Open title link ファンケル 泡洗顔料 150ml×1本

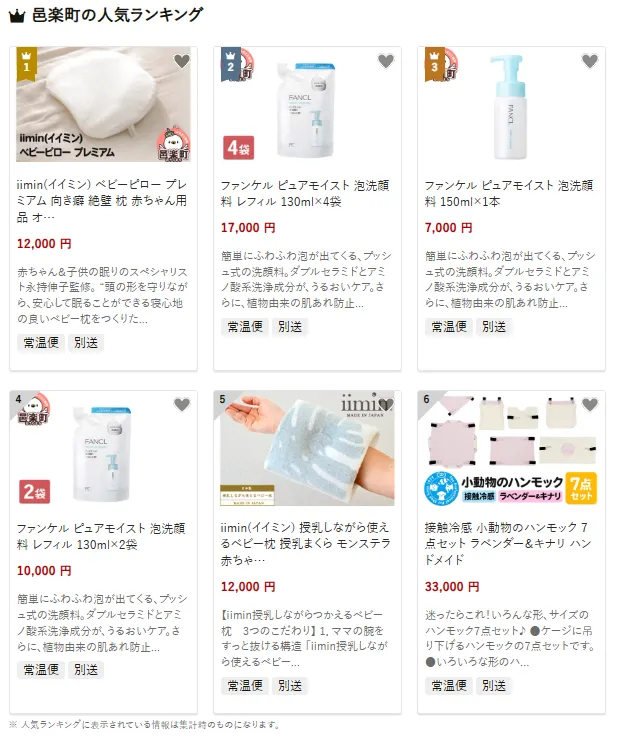coord(509,193)
